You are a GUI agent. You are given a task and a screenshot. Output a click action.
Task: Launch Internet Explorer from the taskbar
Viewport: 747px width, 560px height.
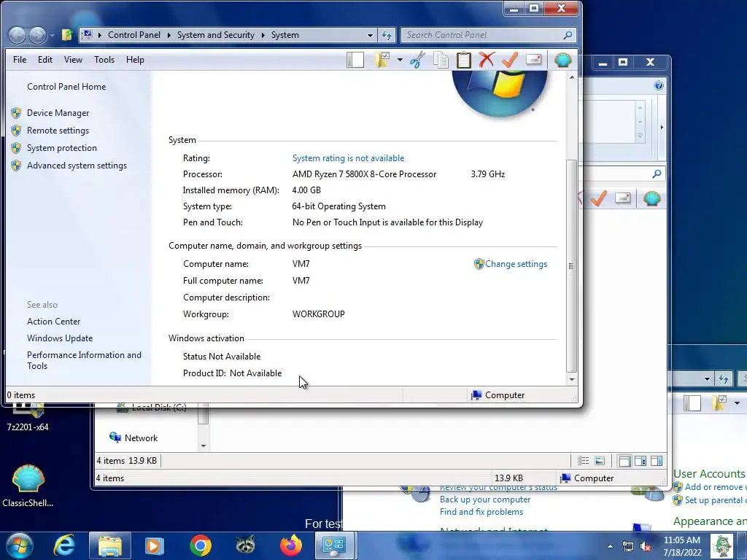pos(64,545)
